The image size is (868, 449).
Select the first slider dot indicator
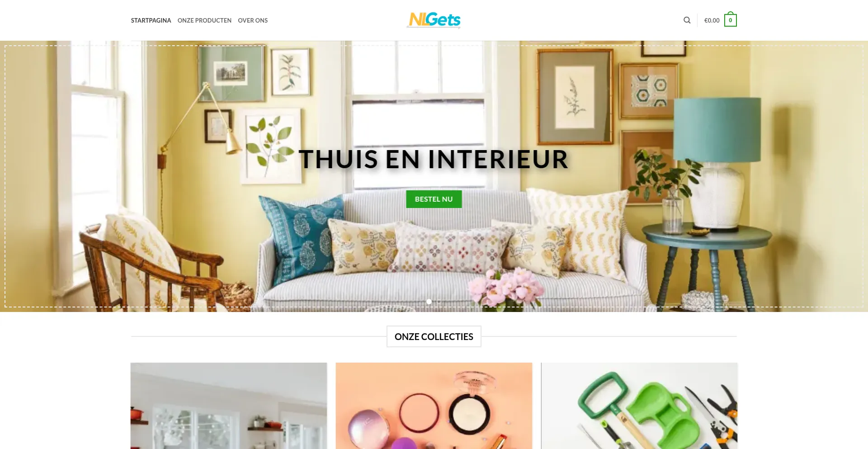click(x=429, y=302)
